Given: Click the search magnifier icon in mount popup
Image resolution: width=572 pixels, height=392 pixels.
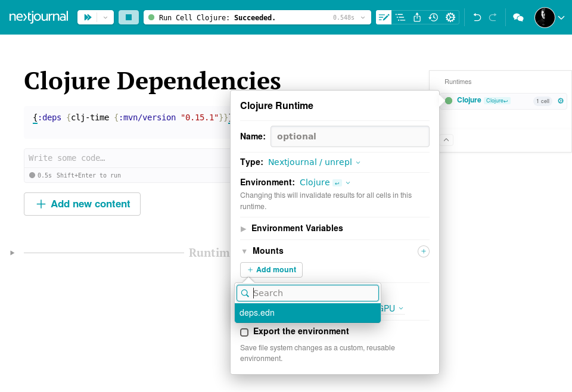Looking at the screenshot, I should (245, 293).
